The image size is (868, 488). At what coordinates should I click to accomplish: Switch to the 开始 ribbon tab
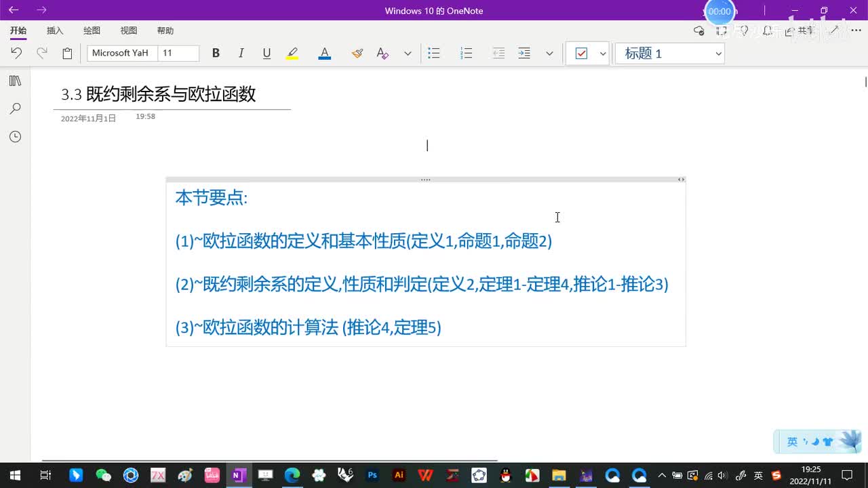pos(18,30)
